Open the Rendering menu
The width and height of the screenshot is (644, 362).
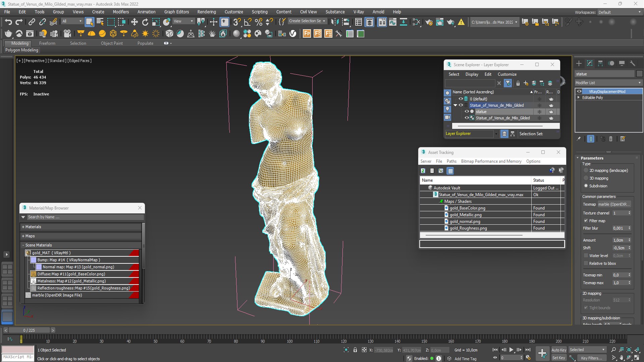pyautogui.click(x=207, y=12)
